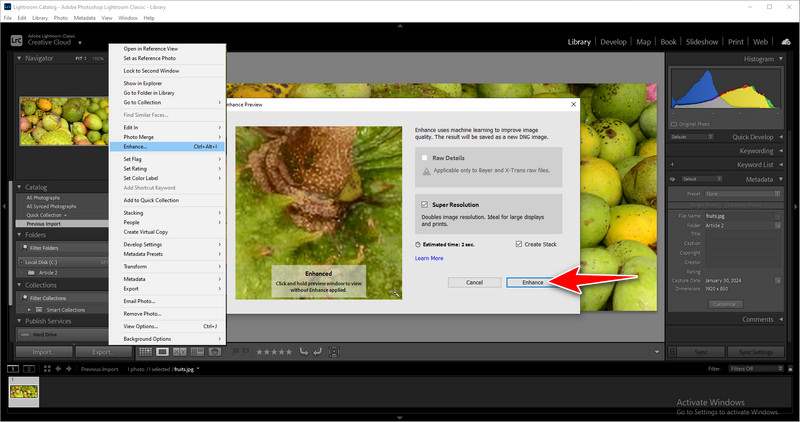Collapse the Folders panel
Screen dimensions: 800x422
19,235
